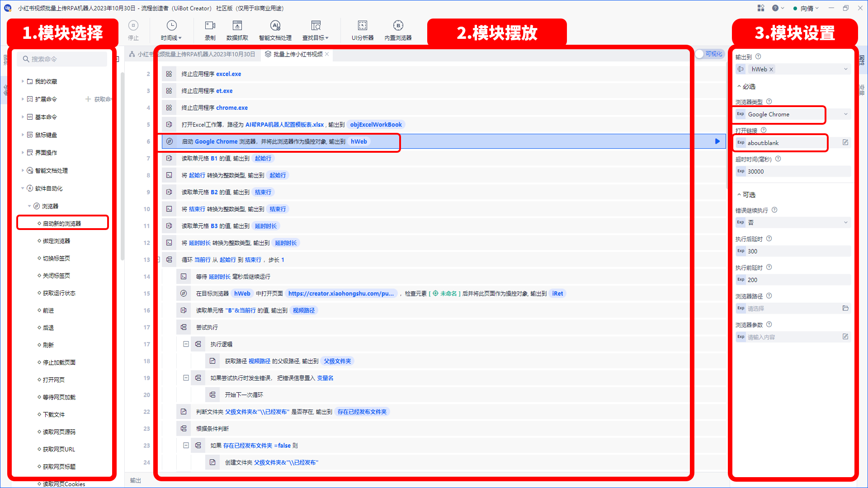Open the 输出到 hWeb dropdown

(845, 69)
